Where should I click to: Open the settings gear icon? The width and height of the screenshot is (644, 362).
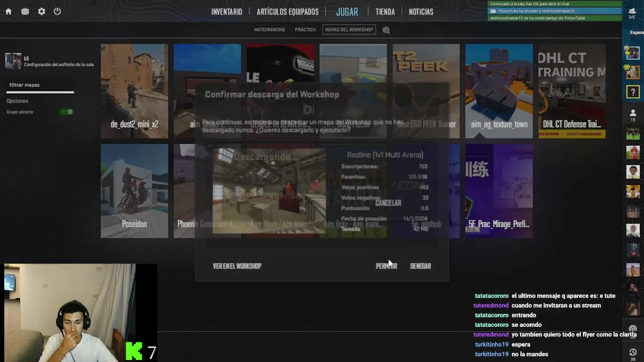tap(42, 12)
